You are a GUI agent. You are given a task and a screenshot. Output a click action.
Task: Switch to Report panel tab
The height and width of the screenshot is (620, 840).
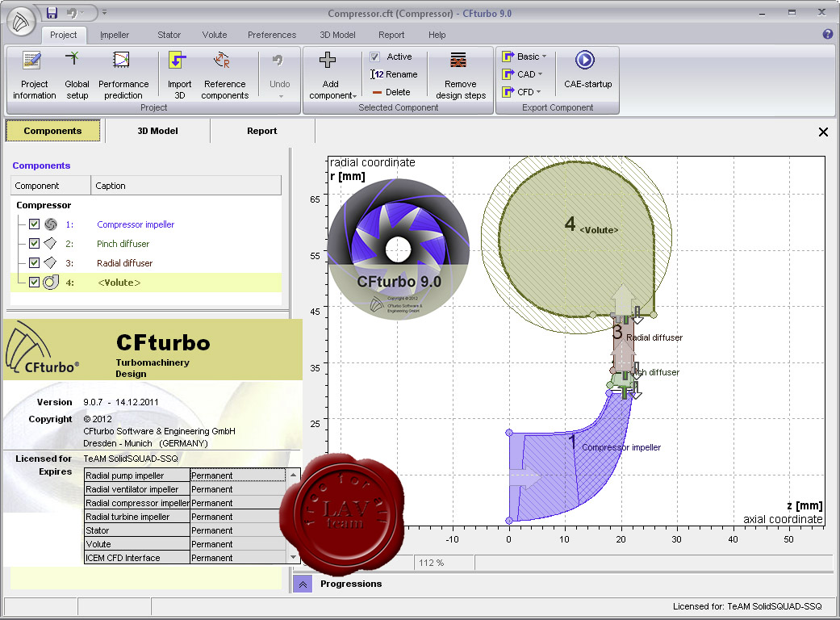point(262,131)
